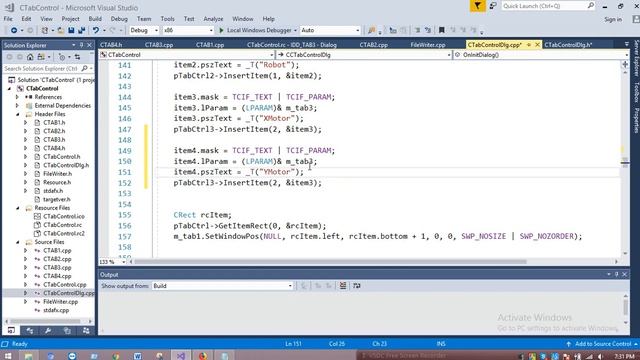Open the Tools menu
Viewport: 640px width, 360px height.
click(167, 19)
